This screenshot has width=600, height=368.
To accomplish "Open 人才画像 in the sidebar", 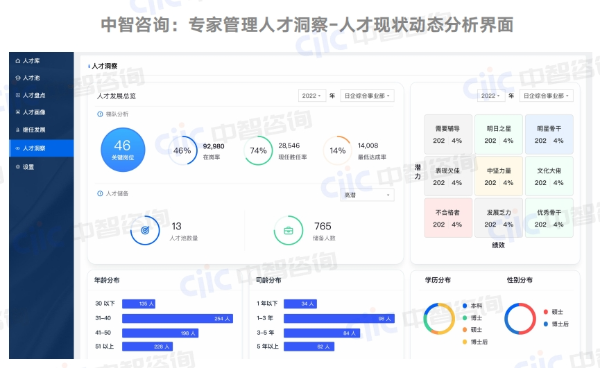I will point(41,112).
